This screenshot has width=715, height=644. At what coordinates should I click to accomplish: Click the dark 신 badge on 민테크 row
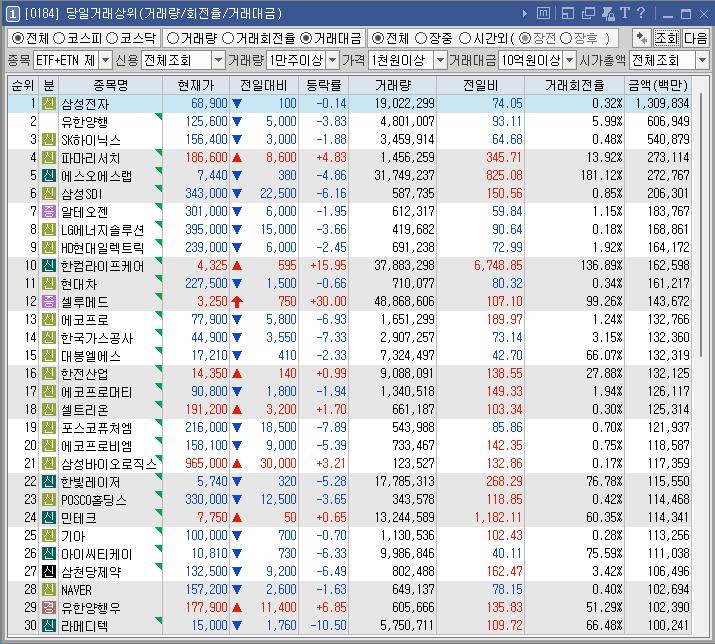[49, 518]
